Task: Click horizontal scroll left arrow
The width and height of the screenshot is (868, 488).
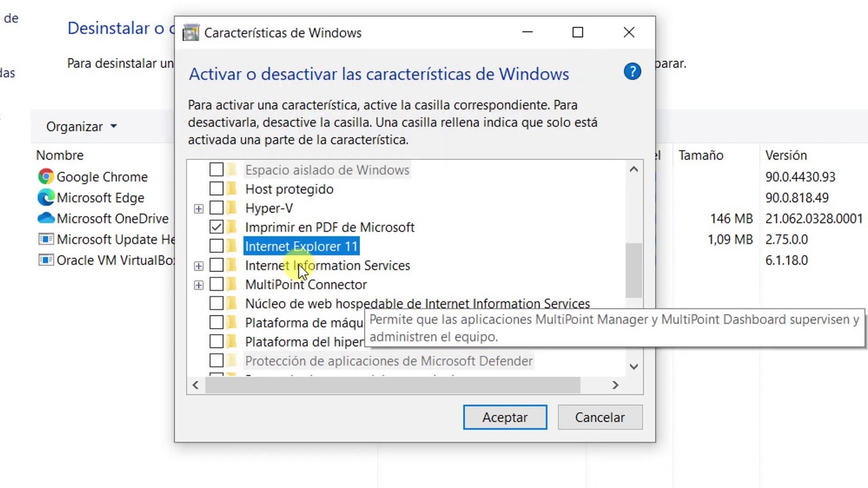Action: click(195, 385)
